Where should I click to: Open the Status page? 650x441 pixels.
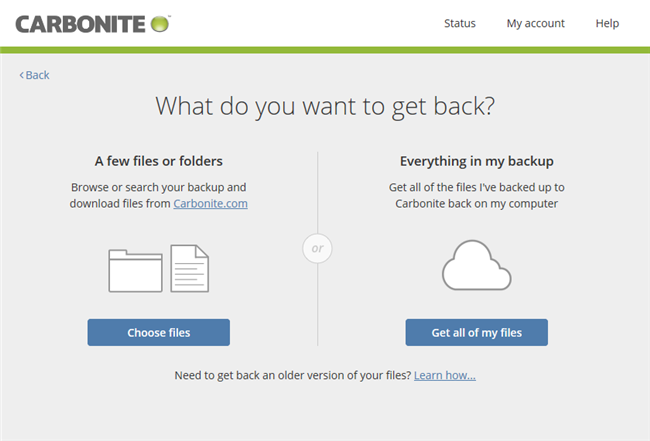pyautogui.click(x=459, y=23)
